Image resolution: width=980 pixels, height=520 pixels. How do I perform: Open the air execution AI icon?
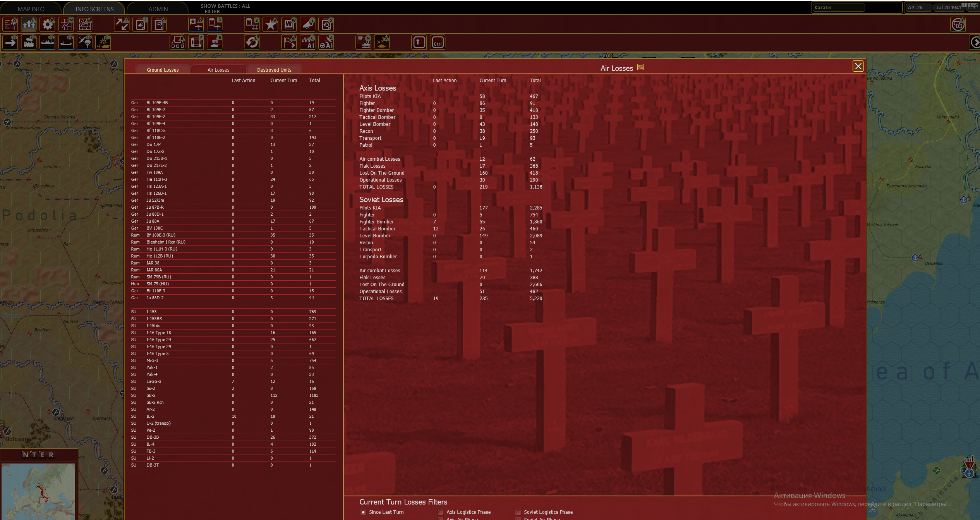326,42
